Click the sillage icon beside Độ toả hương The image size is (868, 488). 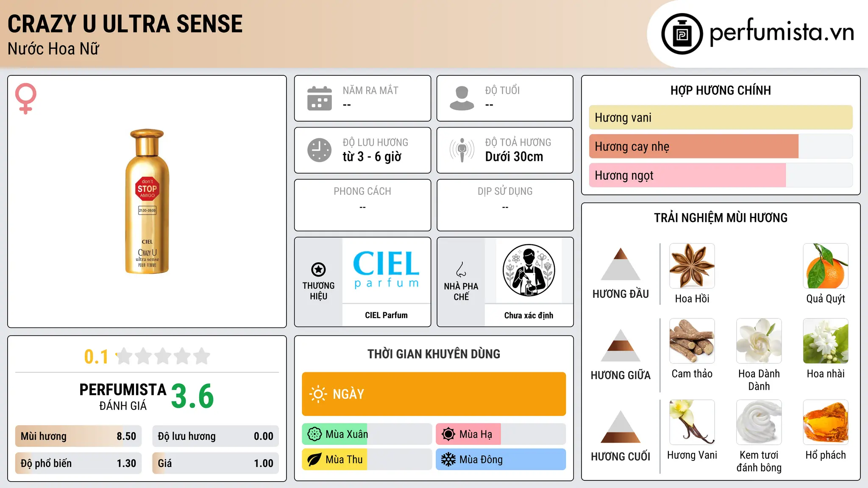(462, 150)
